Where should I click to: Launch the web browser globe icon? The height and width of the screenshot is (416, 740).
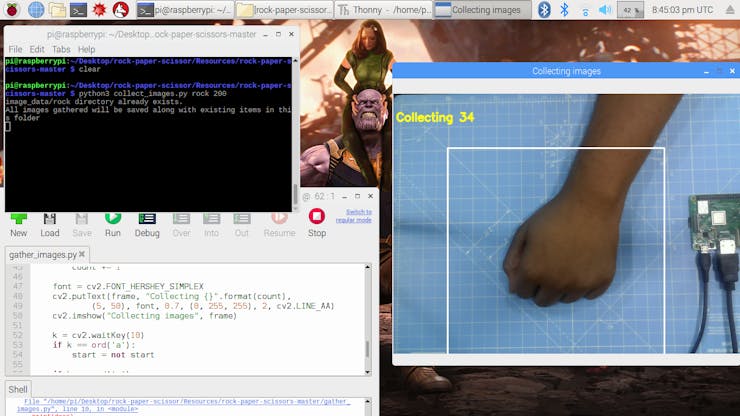[36, 9]
